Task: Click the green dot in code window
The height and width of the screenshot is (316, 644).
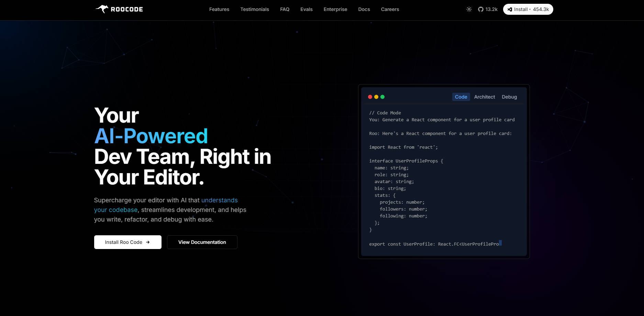Action: pos(382,97)
